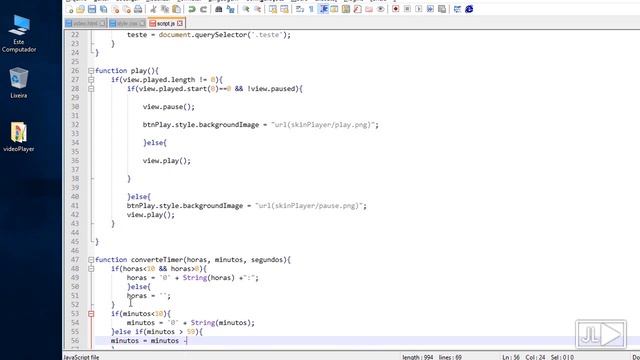Image resolution: width=640 pixels, height=360 pixels.
Task: Switch to the style.css tab
Action: tap(127, 24)
